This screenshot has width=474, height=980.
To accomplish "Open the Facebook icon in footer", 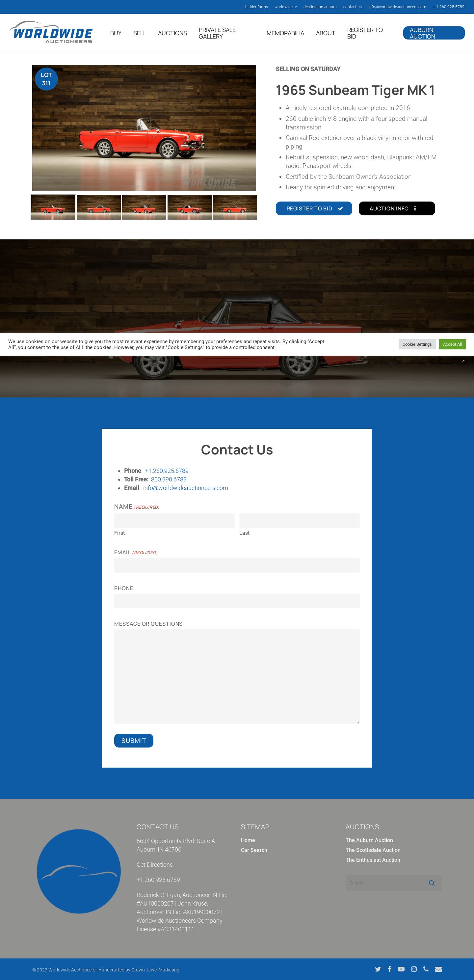I will tap(389, 969).
